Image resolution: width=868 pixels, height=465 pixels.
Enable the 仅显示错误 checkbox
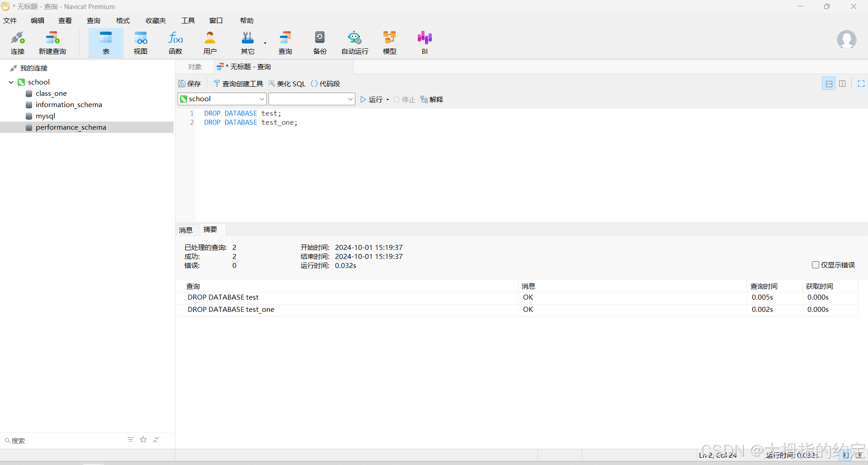pyautogui.click(x=816, y=265)
